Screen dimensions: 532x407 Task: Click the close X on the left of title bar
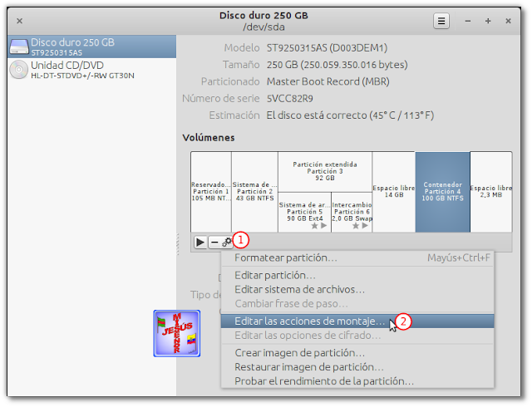tap(20, 21)
